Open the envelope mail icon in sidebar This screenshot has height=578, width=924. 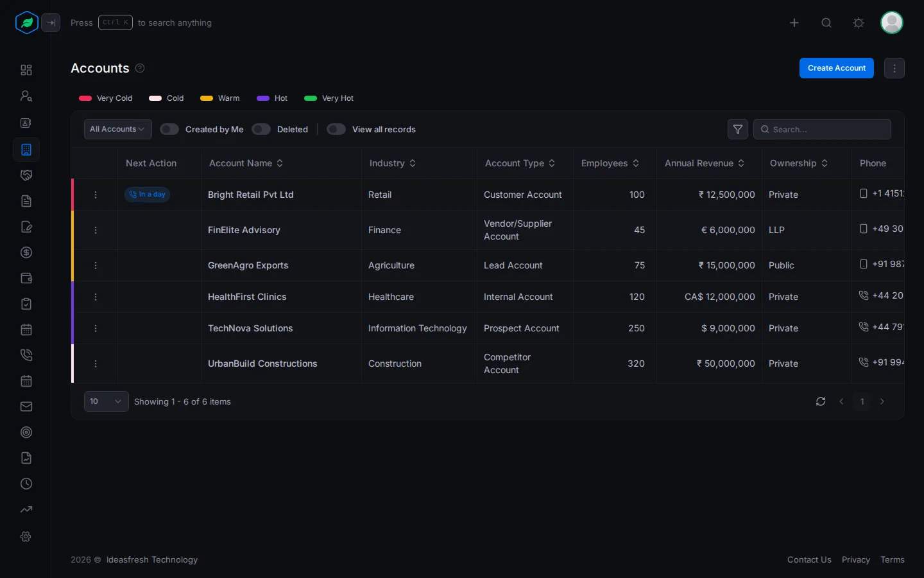point(26,407)
